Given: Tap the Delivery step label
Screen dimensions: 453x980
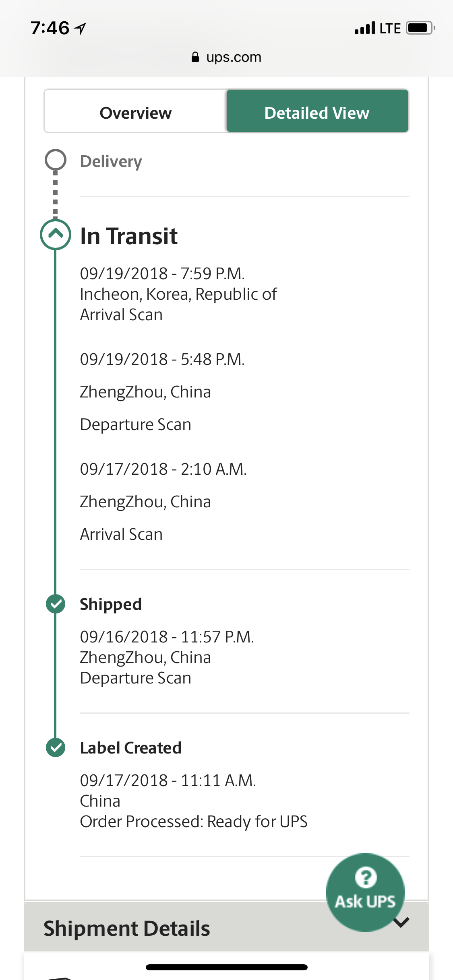Looking at the screenshot, I should [x=111, y=161].
